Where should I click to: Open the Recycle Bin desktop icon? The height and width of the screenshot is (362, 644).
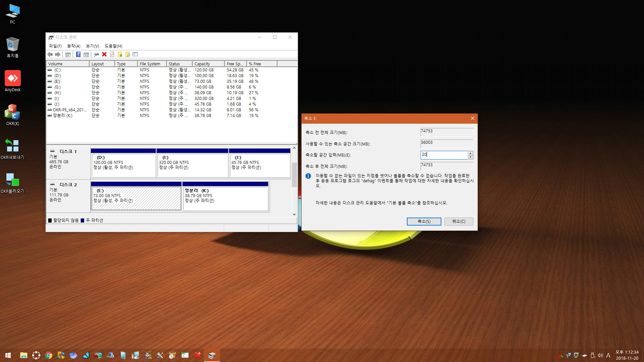[x=13, y=47]
